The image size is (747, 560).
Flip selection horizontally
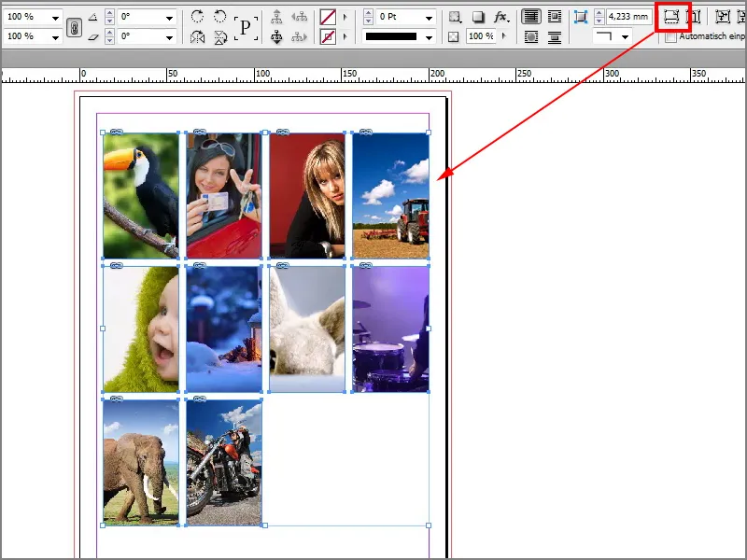point(197,36)
